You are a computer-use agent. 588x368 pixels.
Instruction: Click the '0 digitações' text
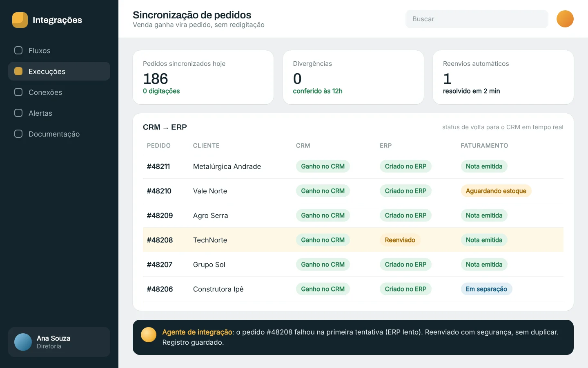161,91
